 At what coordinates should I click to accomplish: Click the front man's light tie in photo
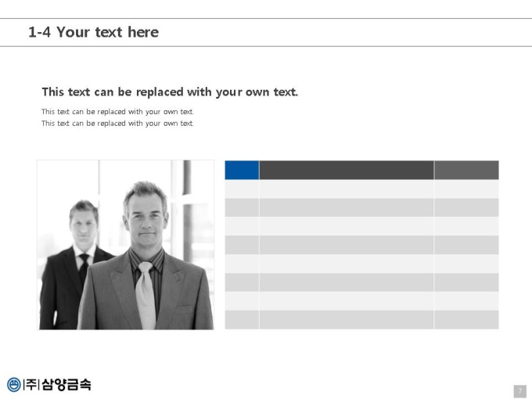(146, 295)
